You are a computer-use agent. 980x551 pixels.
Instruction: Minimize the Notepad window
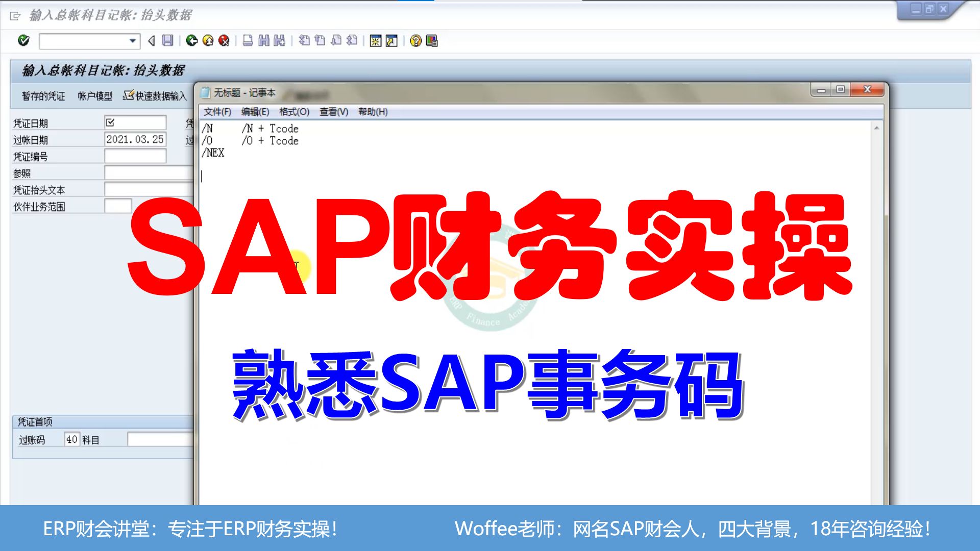coord(821,90)
